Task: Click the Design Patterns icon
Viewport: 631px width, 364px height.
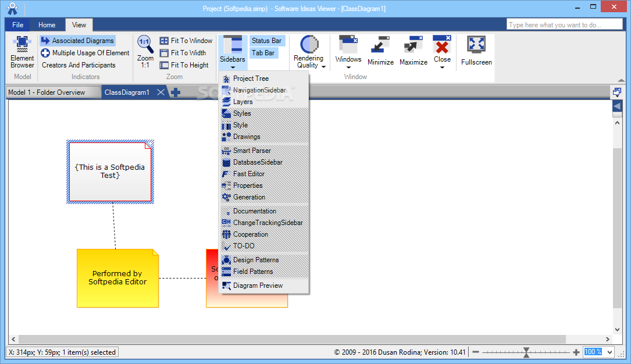Action: pyautogui.click(x=226, y=260)
